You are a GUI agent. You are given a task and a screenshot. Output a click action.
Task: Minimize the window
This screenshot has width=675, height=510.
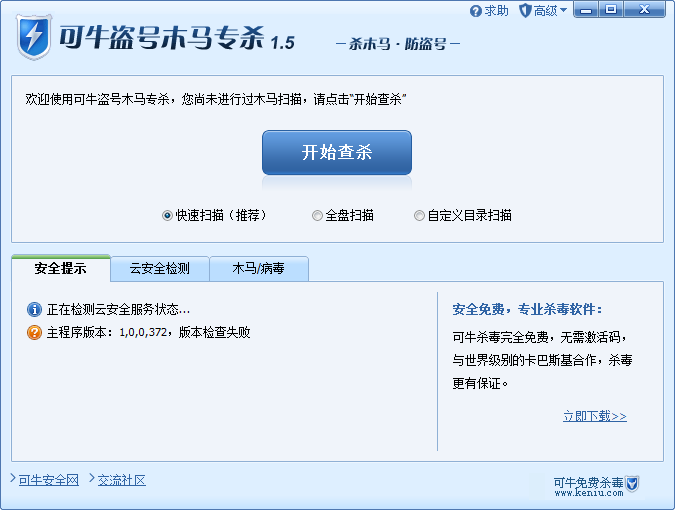(x=586, y=9)
